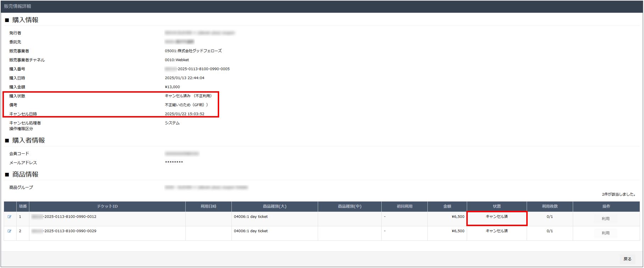Select the ticket ID ending in 0029
The width and height of the screenshot is (644, 268).
pyautogui.click(x=64, y=231)
